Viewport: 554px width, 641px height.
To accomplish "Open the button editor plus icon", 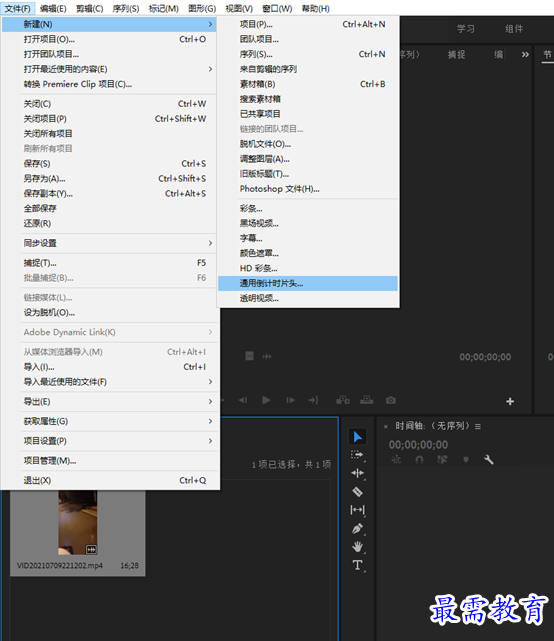I will pos(510,401).
